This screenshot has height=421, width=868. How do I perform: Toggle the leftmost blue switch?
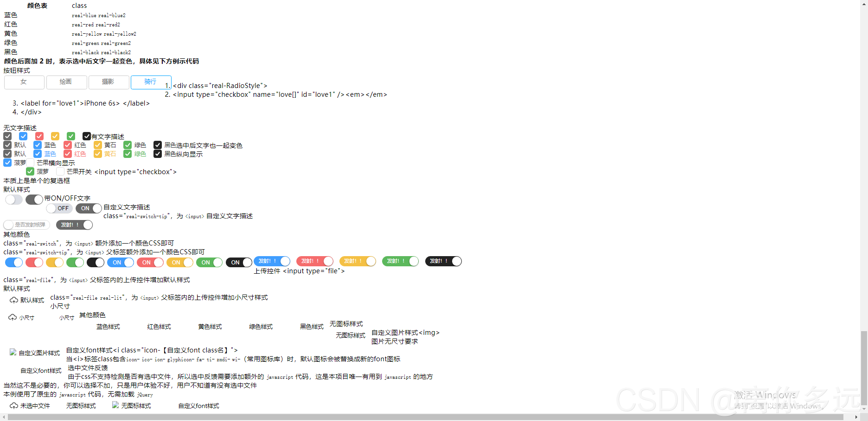click(13, 262)
